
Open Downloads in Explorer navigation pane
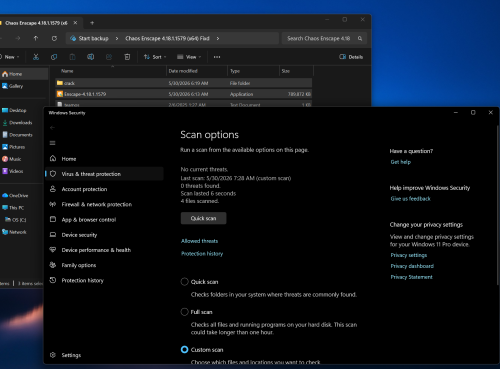point(21,123)
